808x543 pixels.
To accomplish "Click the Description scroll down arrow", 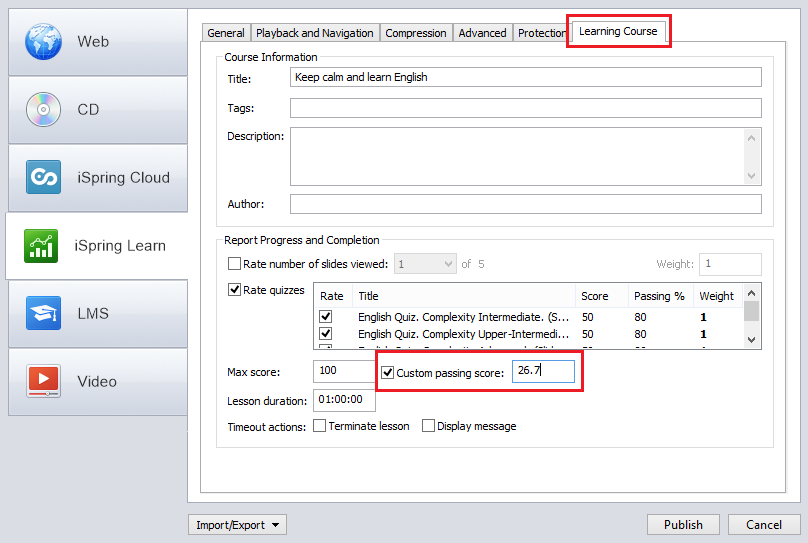I will pyautogui.click(x=751, y=176).
